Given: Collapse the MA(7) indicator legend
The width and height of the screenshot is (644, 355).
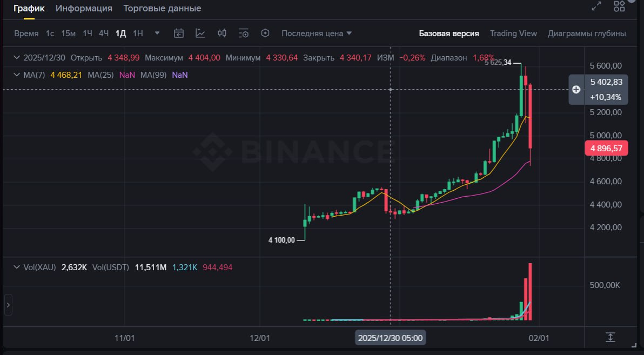Looking at the screenshot, I should 17,75.
